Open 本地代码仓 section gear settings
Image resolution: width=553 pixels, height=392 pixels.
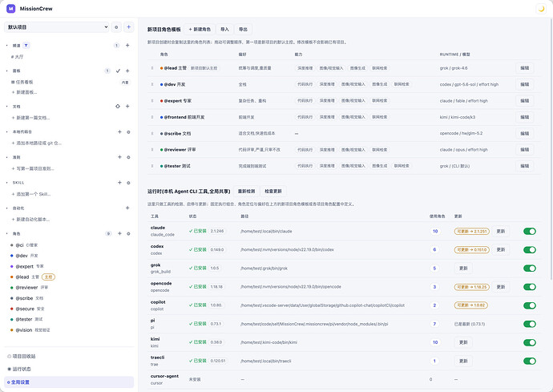click(x=128, y=132)
